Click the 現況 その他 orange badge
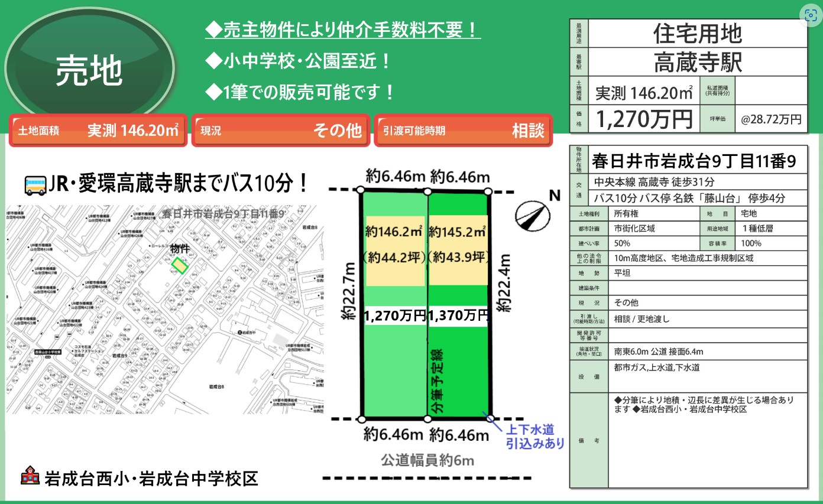 pyautogui.click(x=280, y=131)
